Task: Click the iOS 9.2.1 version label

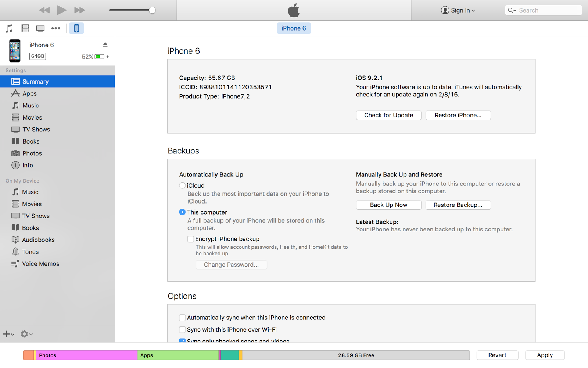Action: pyautogui.click(x=369, y=78)
